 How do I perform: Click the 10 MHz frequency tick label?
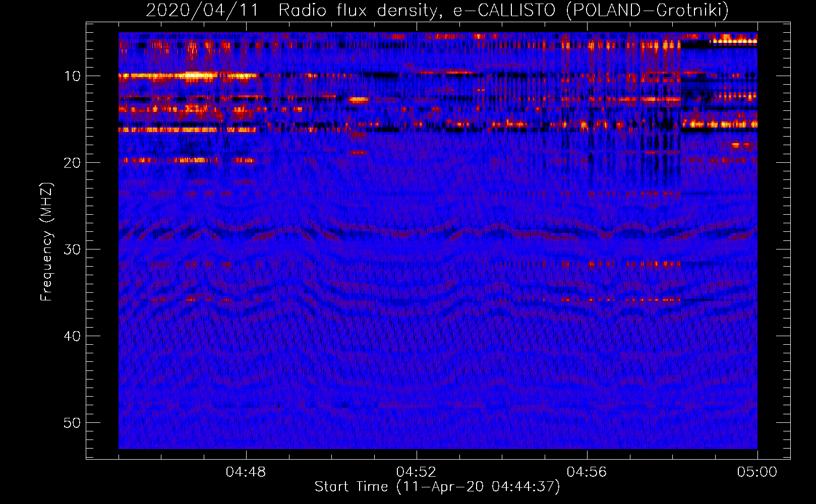point(73,76)
